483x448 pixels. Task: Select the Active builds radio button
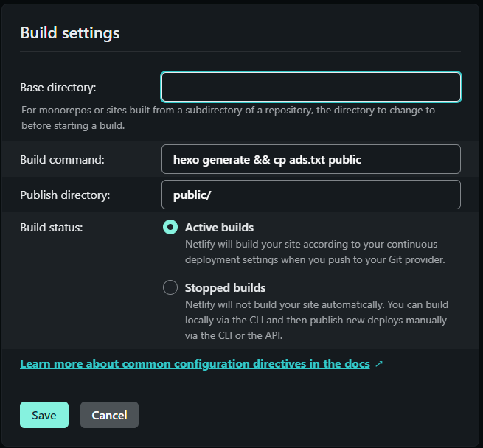point(170,227)
